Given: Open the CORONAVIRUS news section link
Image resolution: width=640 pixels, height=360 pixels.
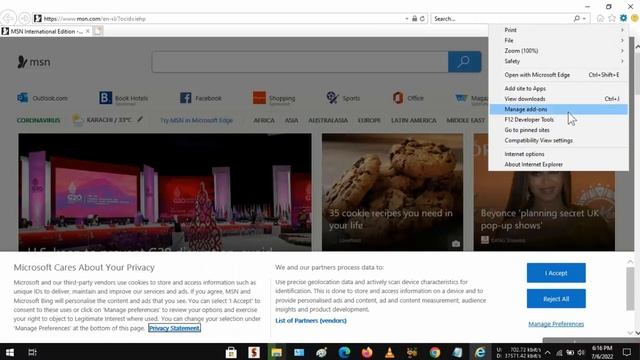Looking at the screenshot, I should 38,120.
